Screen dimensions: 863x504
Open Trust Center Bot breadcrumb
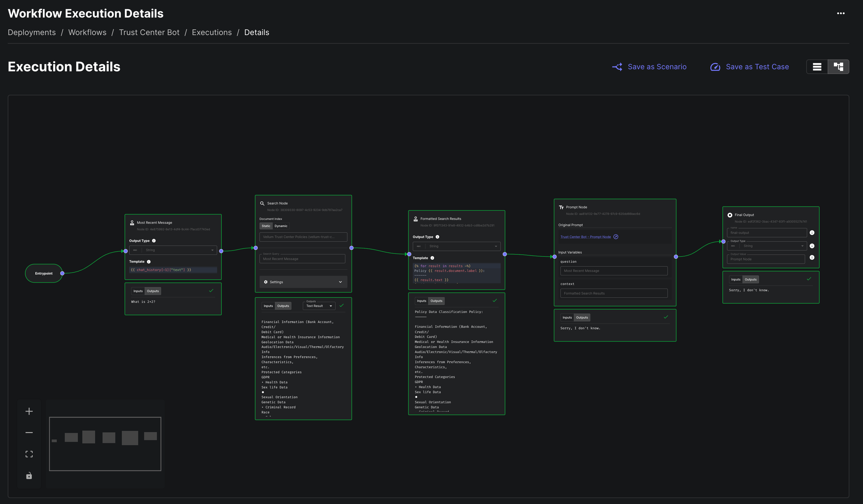click(x=149, y=32)
